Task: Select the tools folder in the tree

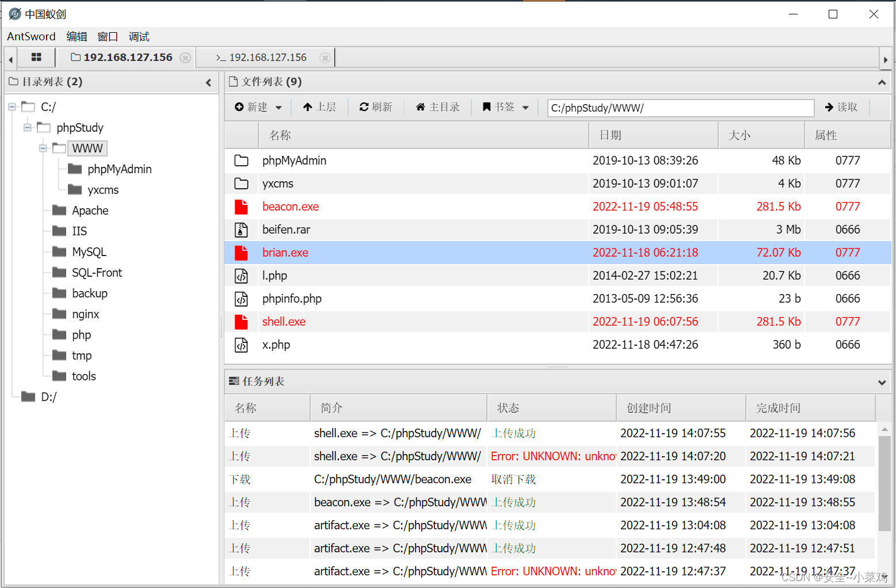Action: 84,376
